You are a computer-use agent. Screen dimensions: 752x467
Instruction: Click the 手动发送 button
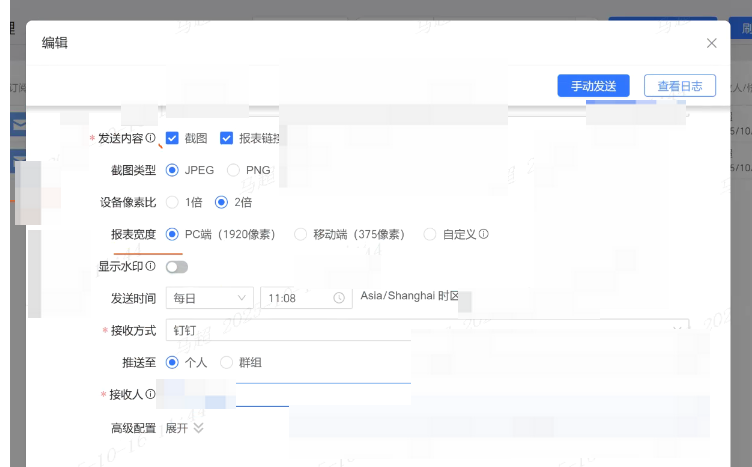pos(593,86)
